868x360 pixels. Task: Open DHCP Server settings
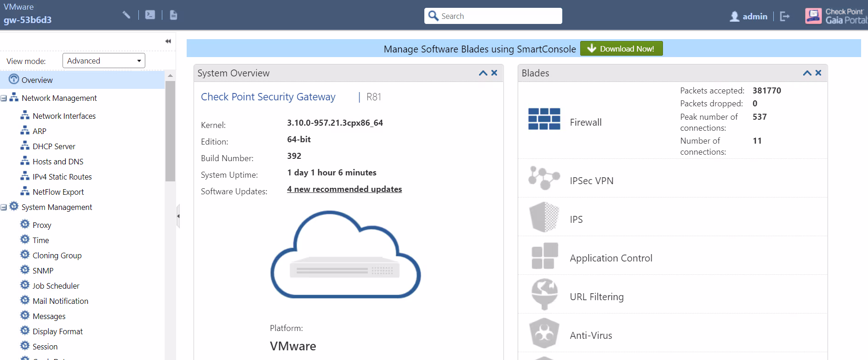pos(54,146)
